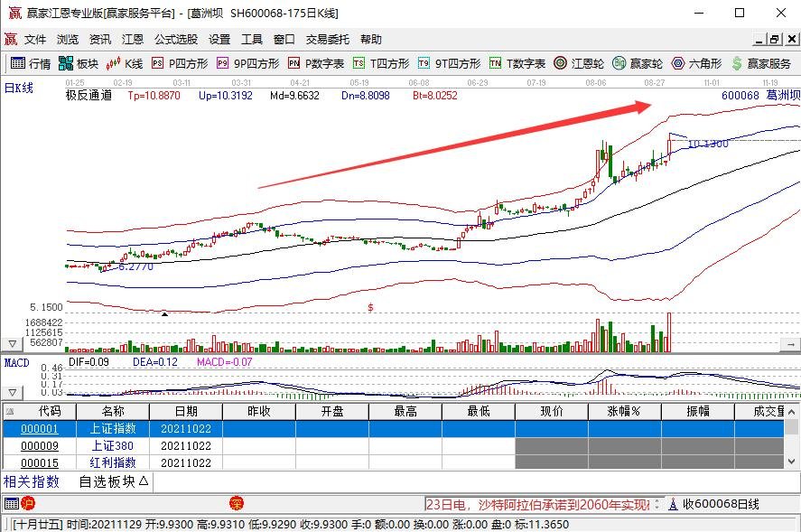Click the black triangle marker under price chart
This screenshot has height=532, width=801.
click(x=164, y=313)
